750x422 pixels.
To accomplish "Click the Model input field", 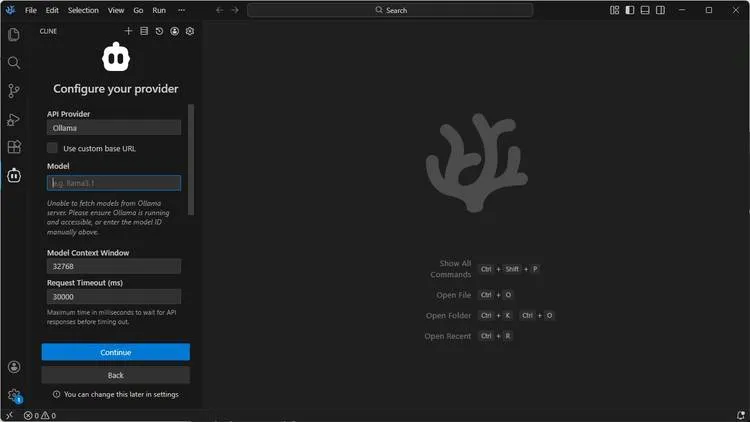I will (114, 183).
